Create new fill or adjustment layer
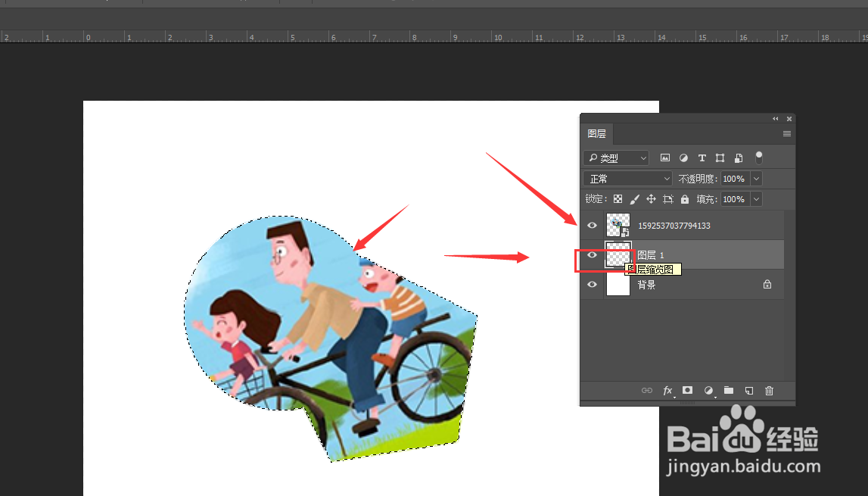Viewport: 868px width, 496px height. coord(708,391)
